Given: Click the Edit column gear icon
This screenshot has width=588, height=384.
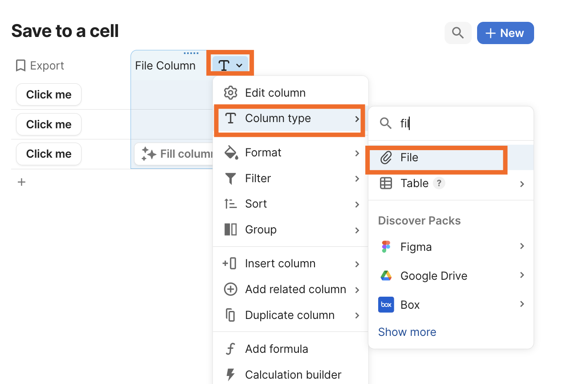Looking at the screenshot, I should (230, 93).
